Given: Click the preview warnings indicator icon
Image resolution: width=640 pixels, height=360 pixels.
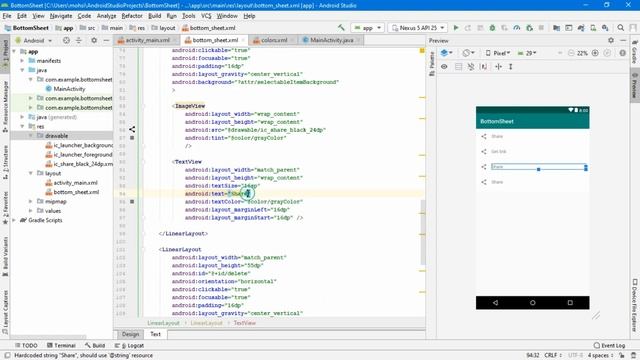Looking at the screenshot, I should (622, 53).
